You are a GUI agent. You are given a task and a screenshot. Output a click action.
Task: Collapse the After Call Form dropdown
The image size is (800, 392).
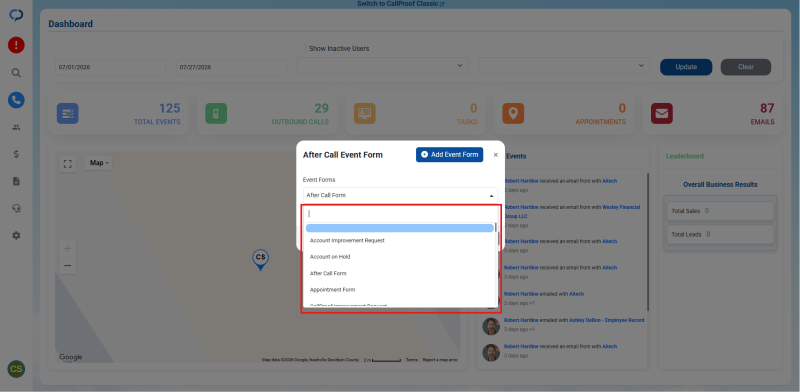point(401,195)
